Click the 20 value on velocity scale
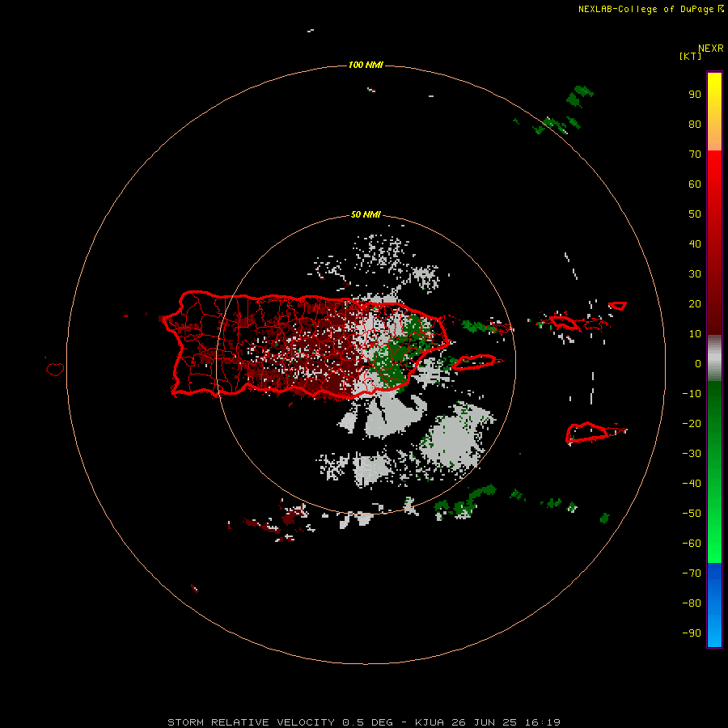728x728 pixels. pos(695,304)
